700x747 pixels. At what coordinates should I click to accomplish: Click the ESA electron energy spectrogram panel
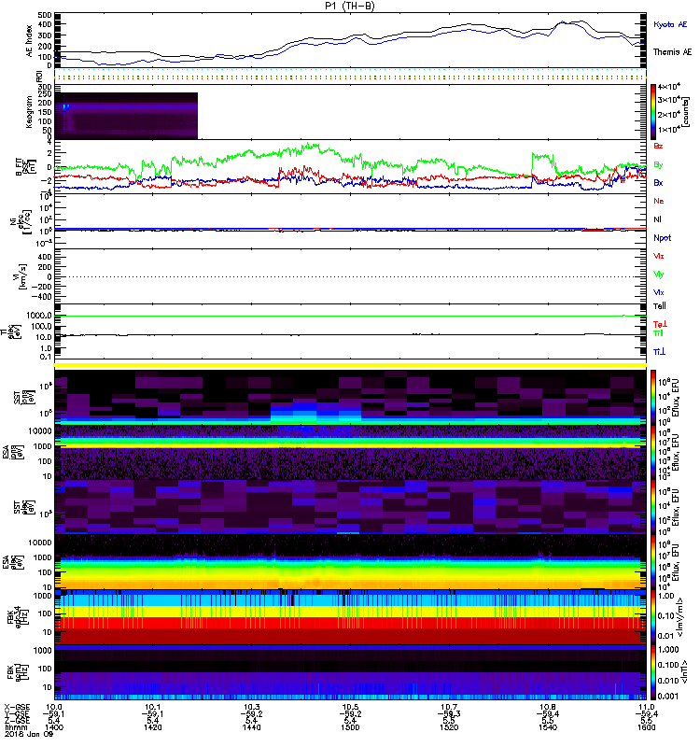(x=350, y=562)
